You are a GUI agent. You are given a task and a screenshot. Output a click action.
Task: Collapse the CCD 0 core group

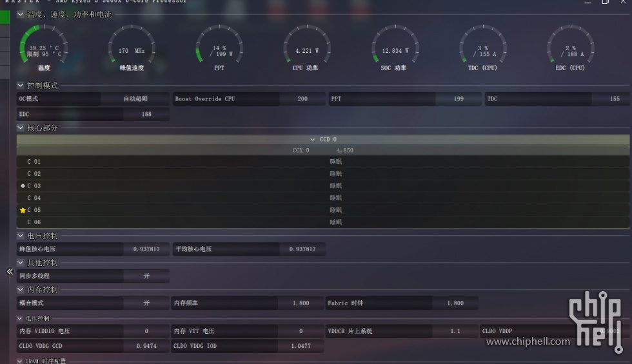[313, 139]
